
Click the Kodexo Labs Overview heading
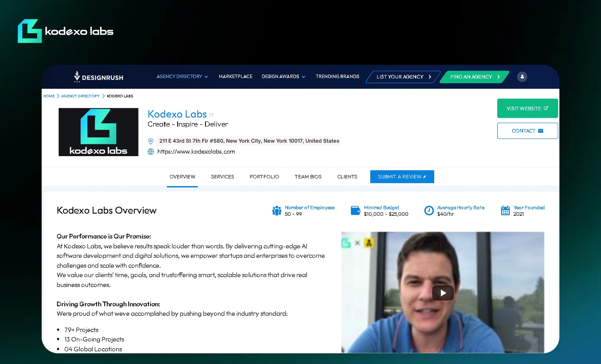pos(107,211)
